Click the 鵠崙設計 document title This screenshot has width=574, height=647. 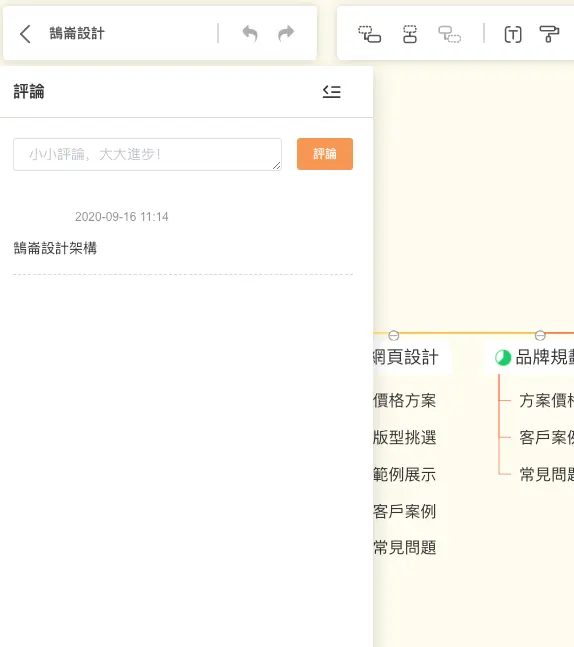(77, 33)
